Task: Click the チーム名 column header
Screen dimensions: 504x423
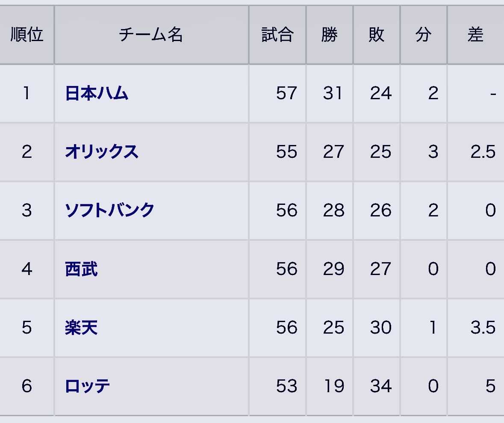Action: [x=151, y=35]
